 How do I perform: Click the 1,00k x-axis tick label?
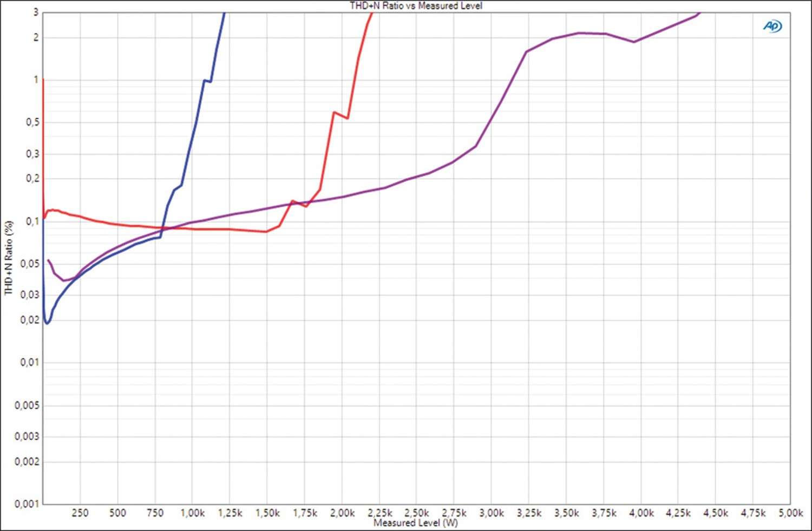(192, 513)
